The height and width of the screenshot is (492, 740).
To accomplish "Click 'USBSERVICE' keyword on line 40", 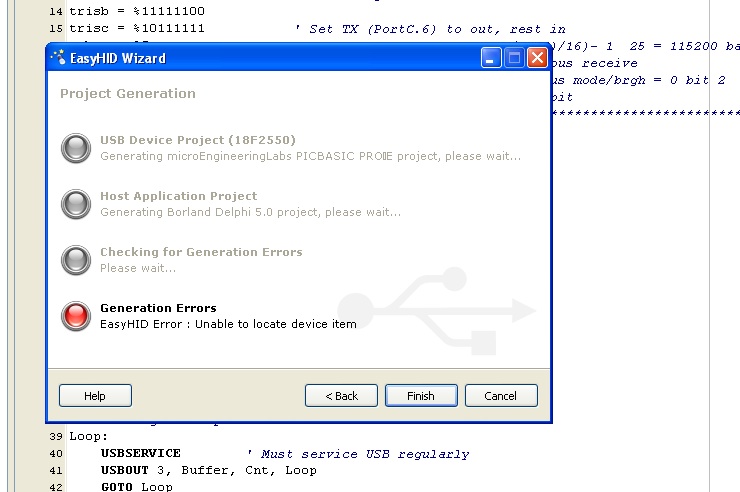I will (x=141, y=453).
